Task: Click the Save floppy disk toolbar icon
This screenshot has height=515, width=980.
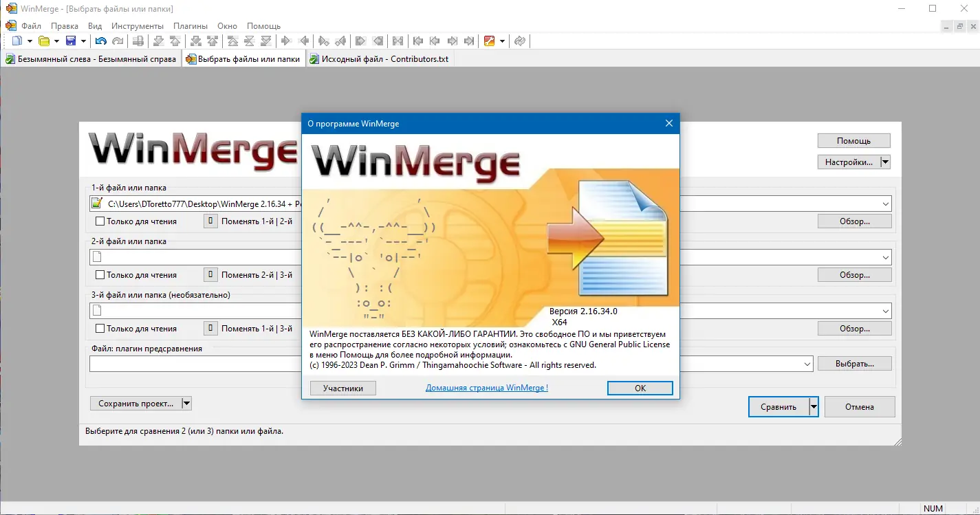Action: (x=71, y=41)
